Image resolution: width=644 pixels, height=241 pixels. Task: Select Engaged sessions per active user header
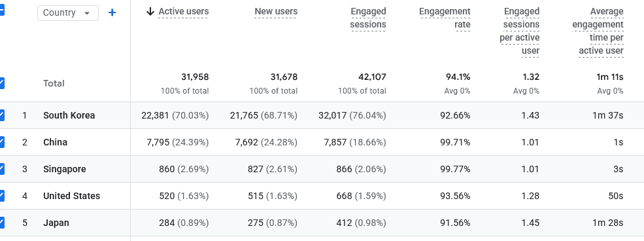tap(520, 31)
